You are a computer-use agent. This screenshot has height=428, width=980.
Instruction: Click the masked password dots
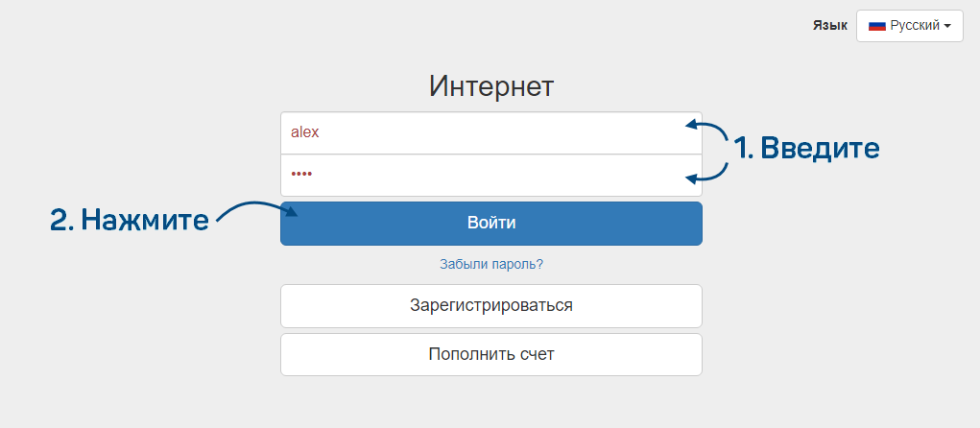301,175
